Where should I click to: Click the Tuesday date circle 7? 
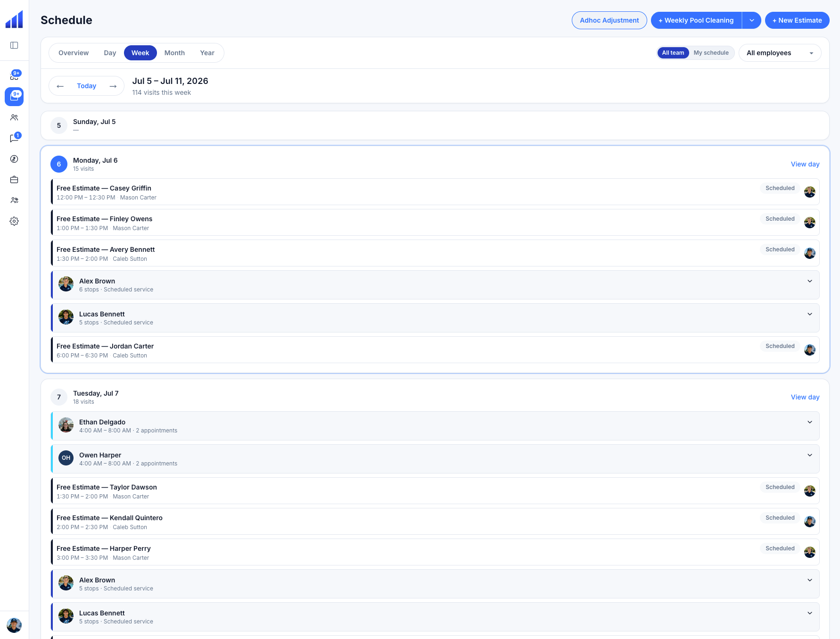pyautogui.click(x=59, y=397)
